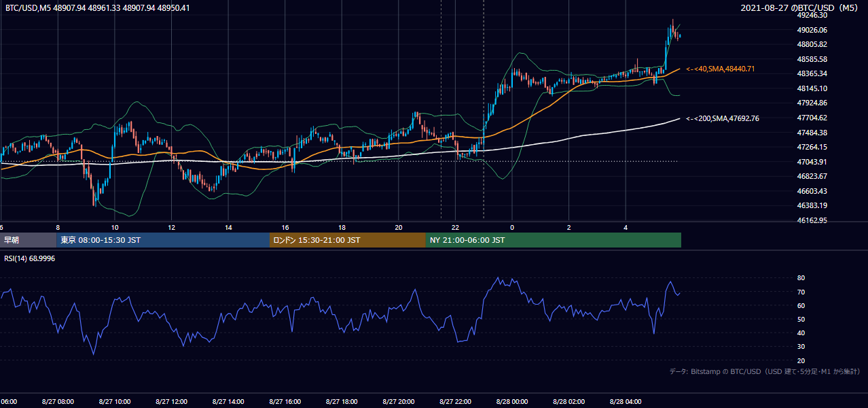868x408 pixels.
Task: Click the bottom time label 8/27 12:00
Action: coord(171,402)
